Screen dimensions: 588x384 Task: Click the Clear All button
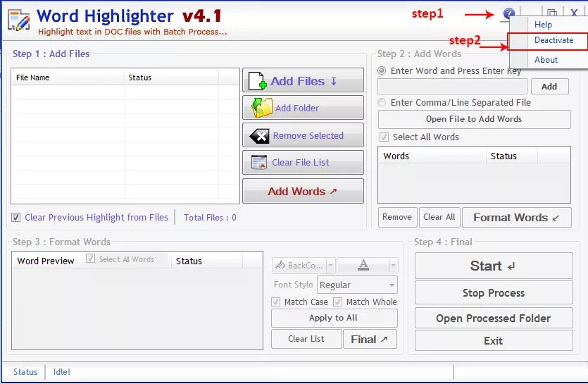(x=439, y=217)
